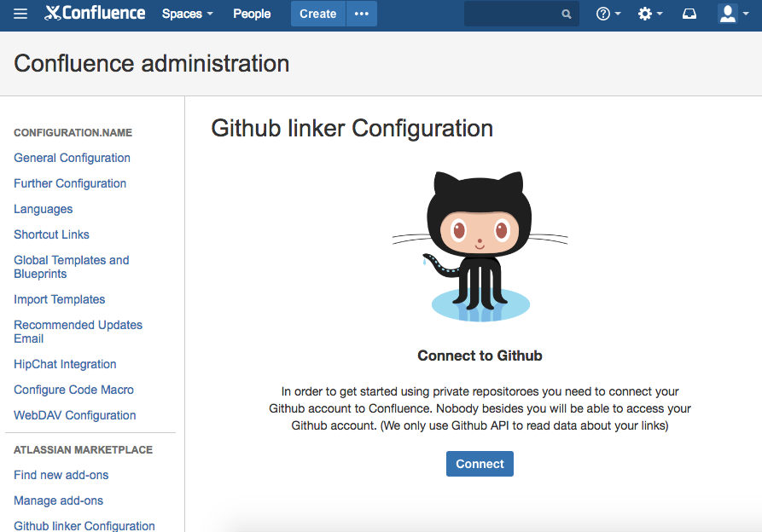Open WebDAV Configuration
This screenshot has height=532, width=762.
[x=75, y=415]
